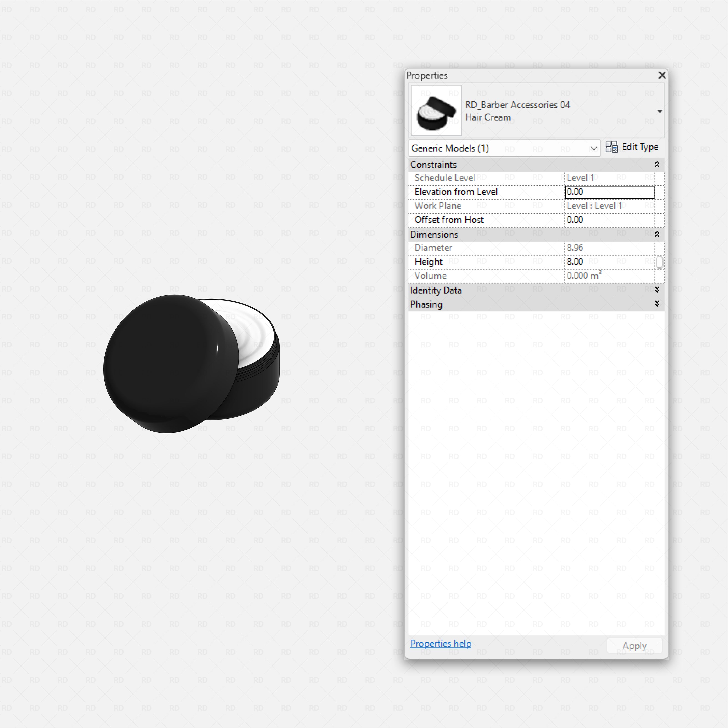Image resolution: width=728 pixels, height=728 pixels.
Task: Click the RD_Barber Accessories 04 type name
Action: 517,105
